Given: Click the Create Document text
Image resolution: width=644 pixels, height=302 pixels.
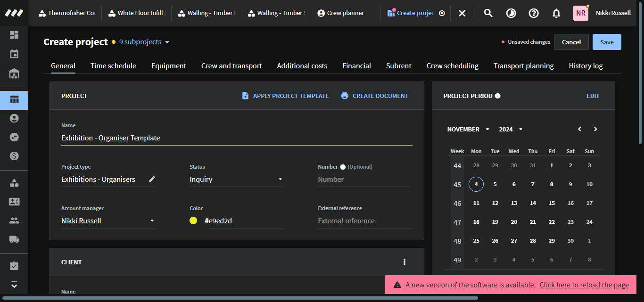Looking at the screenshot, I should (380, 96).
